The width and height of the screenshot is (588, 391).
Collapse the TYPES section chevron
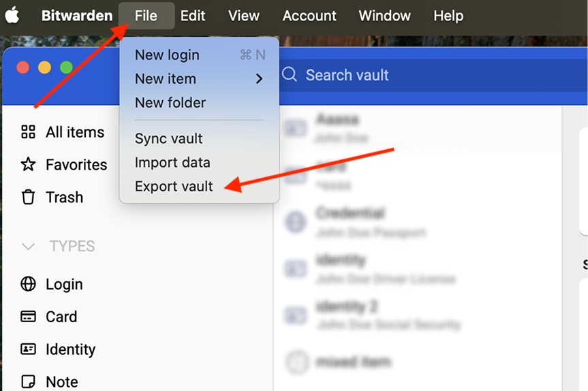pos(28,247)
